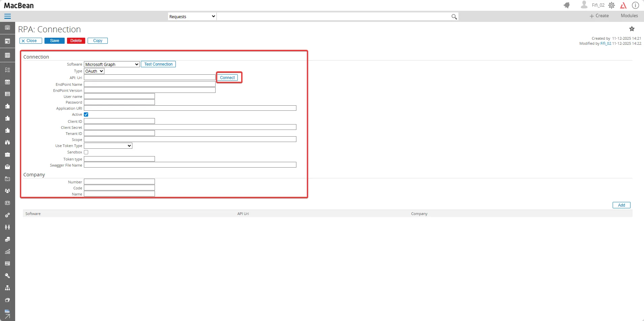The image size is (644, 321).
Task: Open the hamburger menu in the sidebar
Action: coord(7,16)
